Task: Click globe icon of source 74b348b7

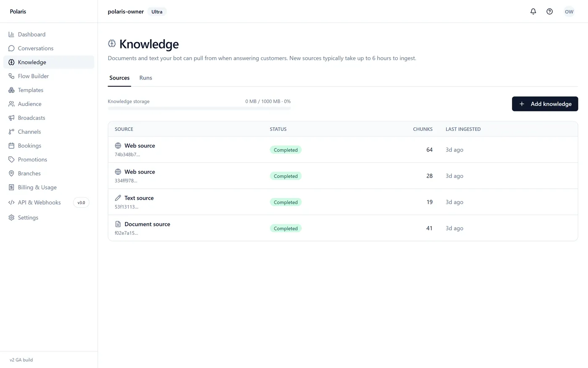Action: click(118, 146)
